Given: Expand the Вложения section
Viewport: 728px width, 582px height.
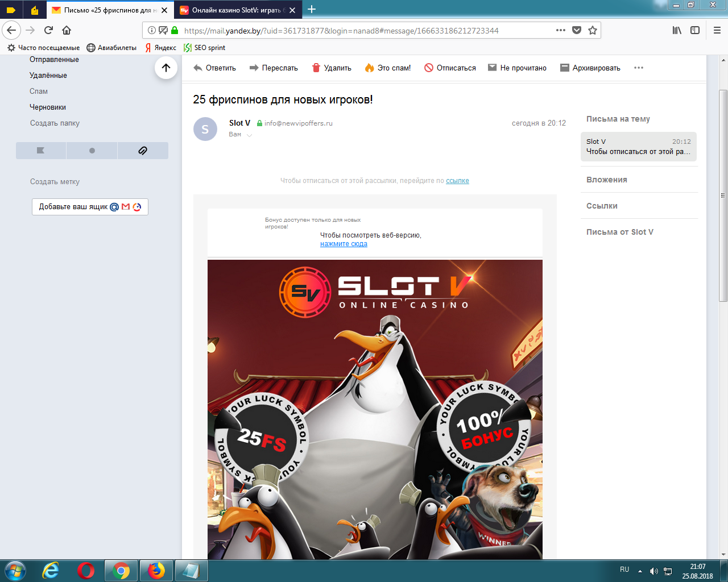Looking at the screenshot, I should (x=607, y=180).
